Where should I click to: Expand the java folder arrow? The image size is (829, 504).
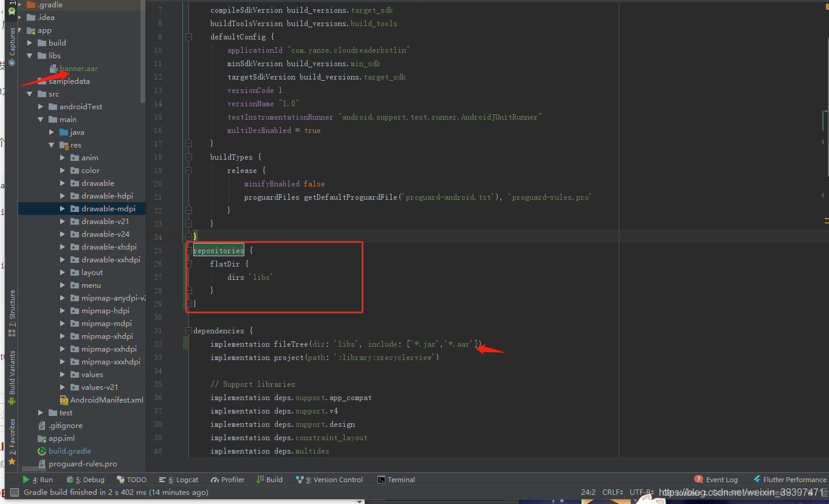[52, 132]
